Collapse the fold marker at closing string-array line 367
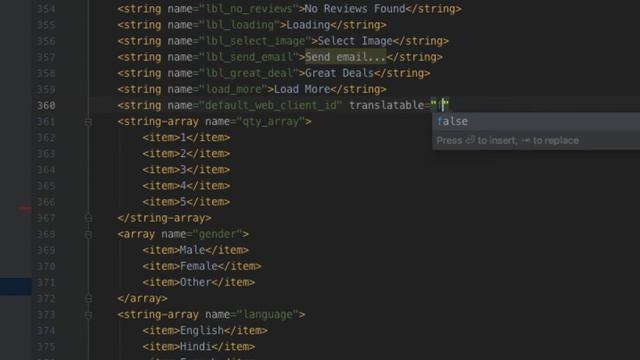The width and height of the screenshot is (640, 360). pos(88,218)
